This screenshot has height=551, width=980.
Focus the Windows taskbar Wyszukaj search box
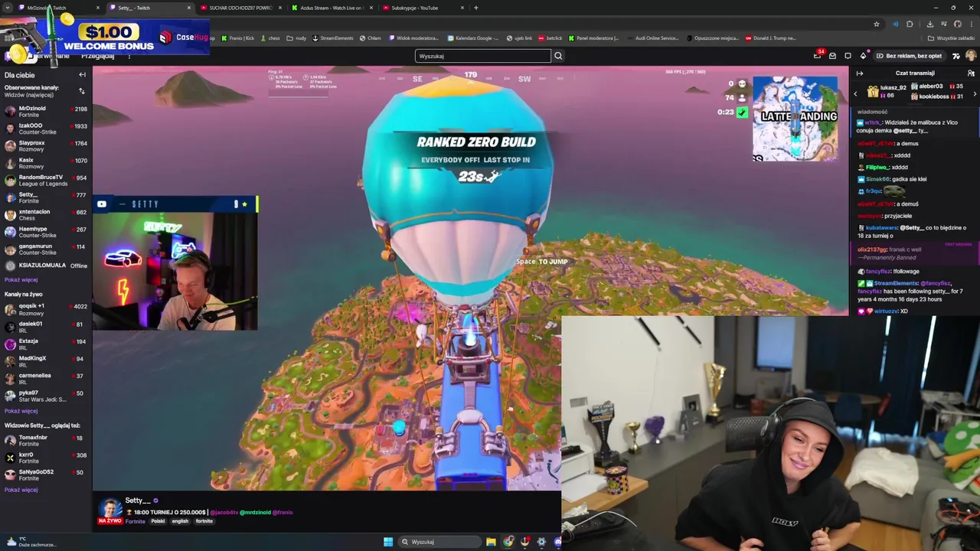point(438,542)
